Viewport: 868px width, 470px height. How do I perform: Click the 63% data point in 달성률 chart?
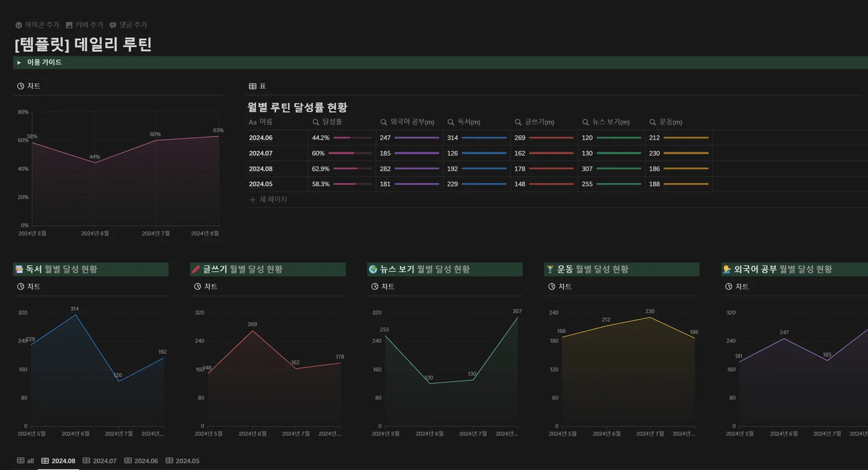(219, 136)
